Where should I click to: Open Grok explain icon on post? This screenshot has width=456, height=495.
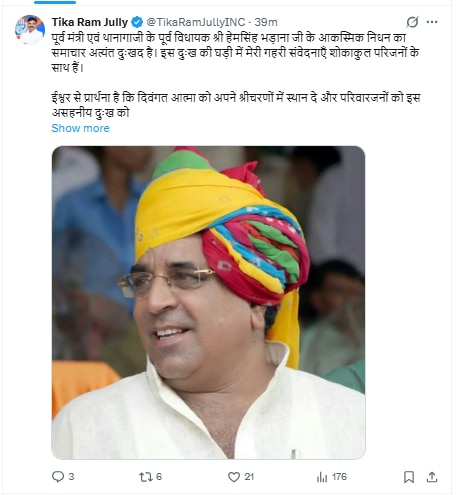coord(412,22)
